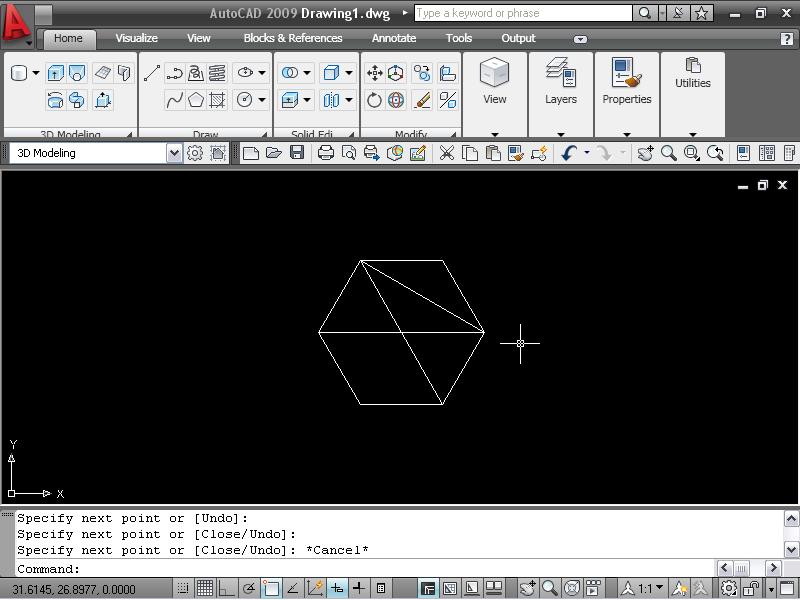The width and height of the screenshot is (800, 600).
Task: Click the keyword search input field
Action: pyautogui.click(x=523, y=13)
